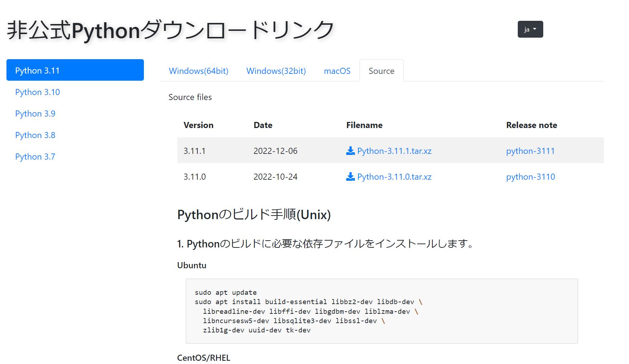Select Python 3.11 in the sidebar
Image resolution: width=629 pixels, height=364 pixels.
point(75,70)
